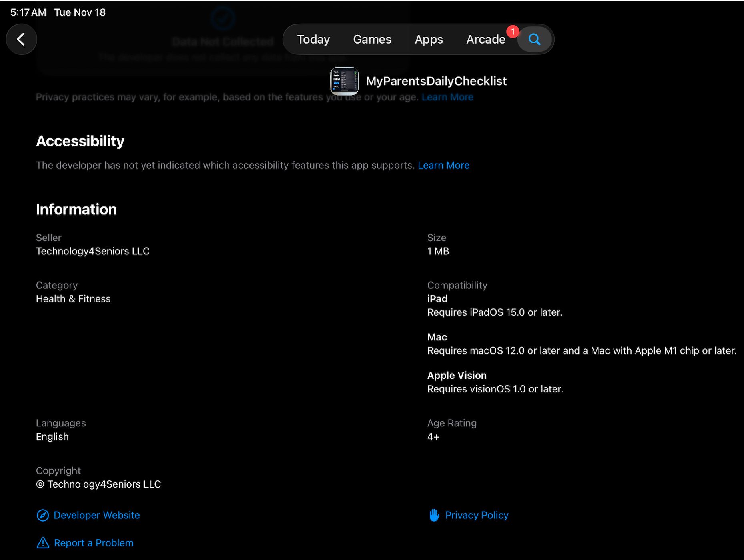Switch to the Games tab

coord(372,39)
